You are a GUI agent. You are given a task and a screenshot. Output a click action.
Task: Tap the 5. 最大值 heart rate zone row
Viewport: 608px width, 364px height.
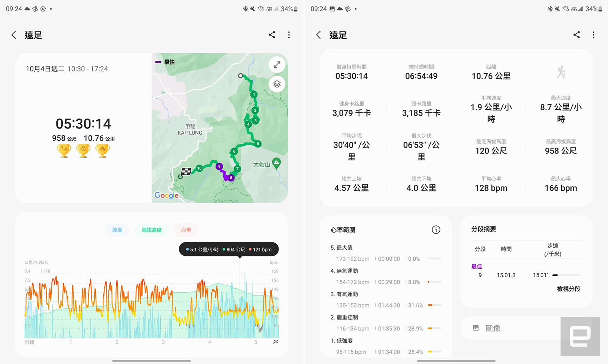(x=386, y=253)
